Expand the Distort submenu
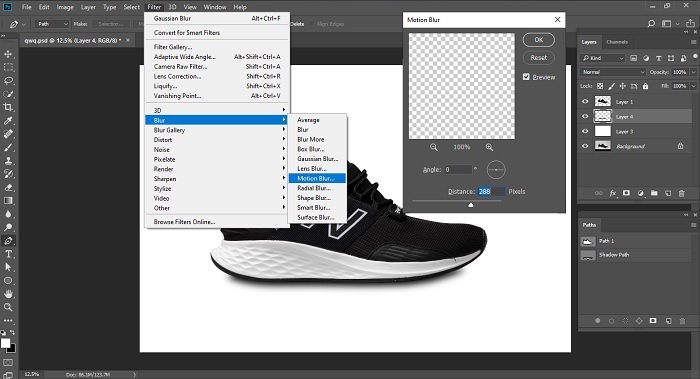Image resolution: width=700 pixels, height=379 pixels. click(x=217, y=140)
